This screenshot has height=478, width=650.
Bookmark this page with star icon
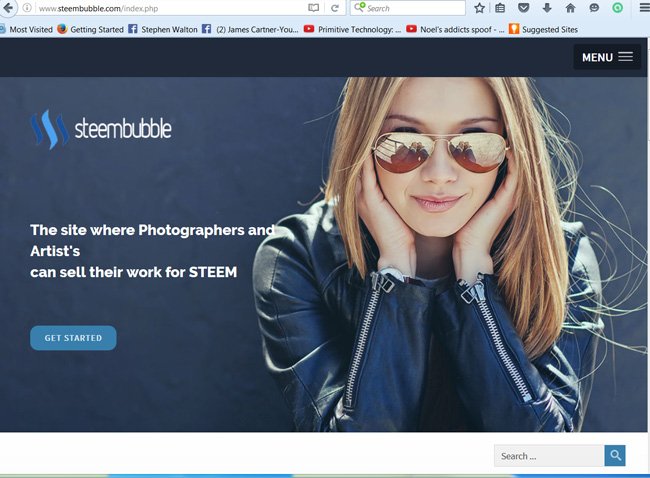[479, 8]
